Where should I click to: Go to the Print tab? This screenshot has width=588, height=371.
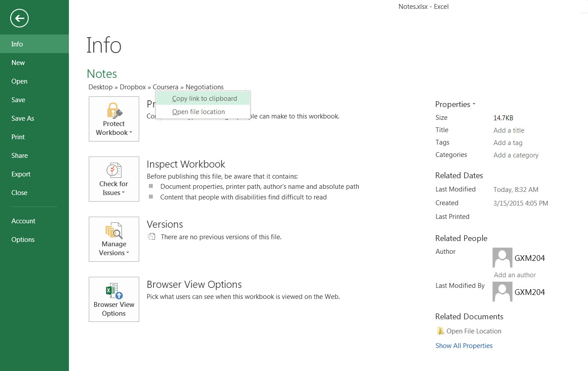point(18,137)
